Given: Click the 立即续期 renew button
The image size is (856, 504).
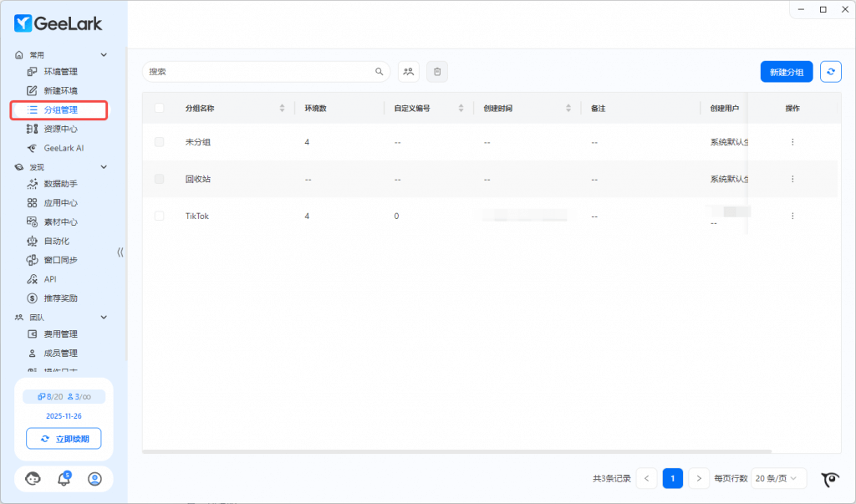Looking at the screenshot, I should pyautogui.click(x=64, y=439).
